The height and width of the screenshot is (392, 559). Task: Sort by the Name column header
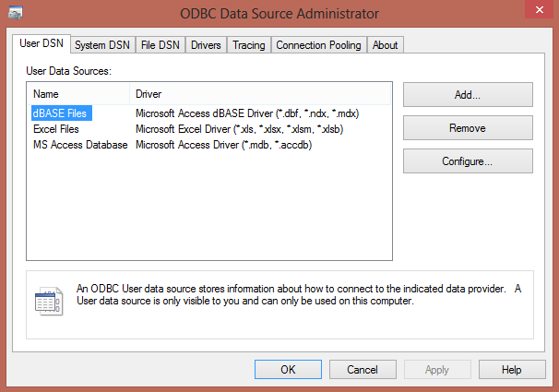(78, 94)
